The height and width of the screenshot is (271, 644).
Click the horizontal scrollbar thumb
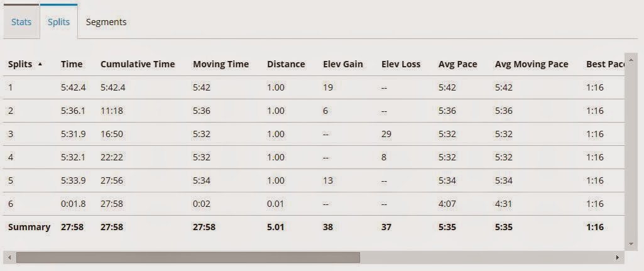click(x=188, y=257)
